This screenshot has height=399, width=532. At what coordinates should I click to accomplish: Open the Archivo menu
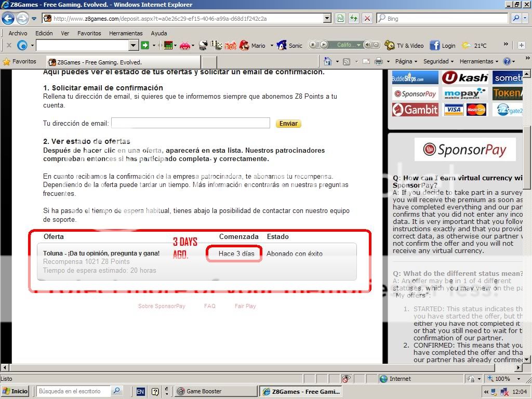18,33
